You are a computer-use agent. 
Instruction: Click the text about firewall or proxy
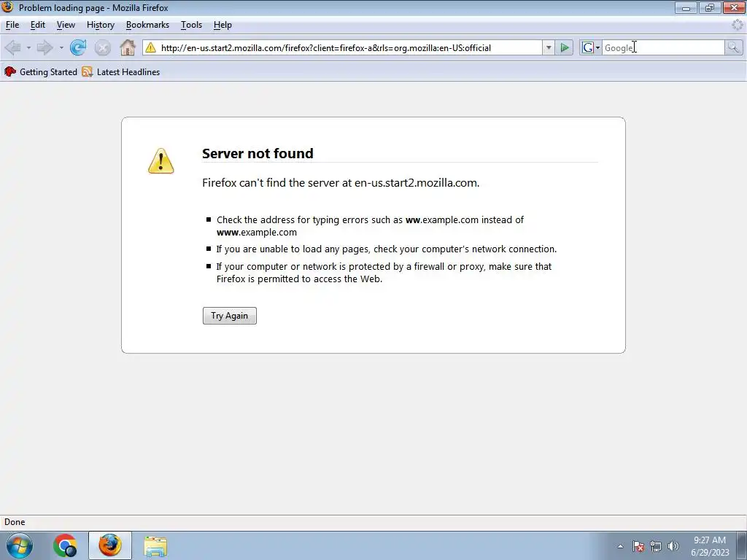384,273
